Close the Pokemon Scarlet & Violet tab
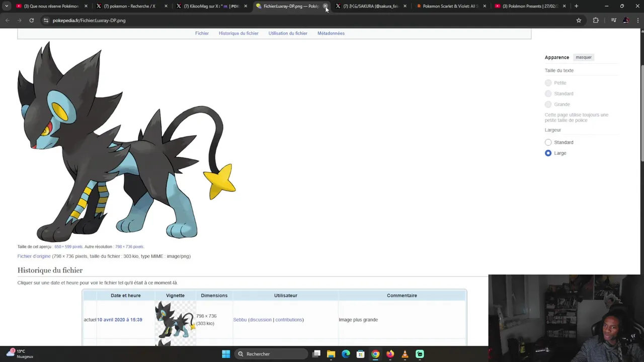This screenshot has width=644, height=362. click(x=485, y=6)
